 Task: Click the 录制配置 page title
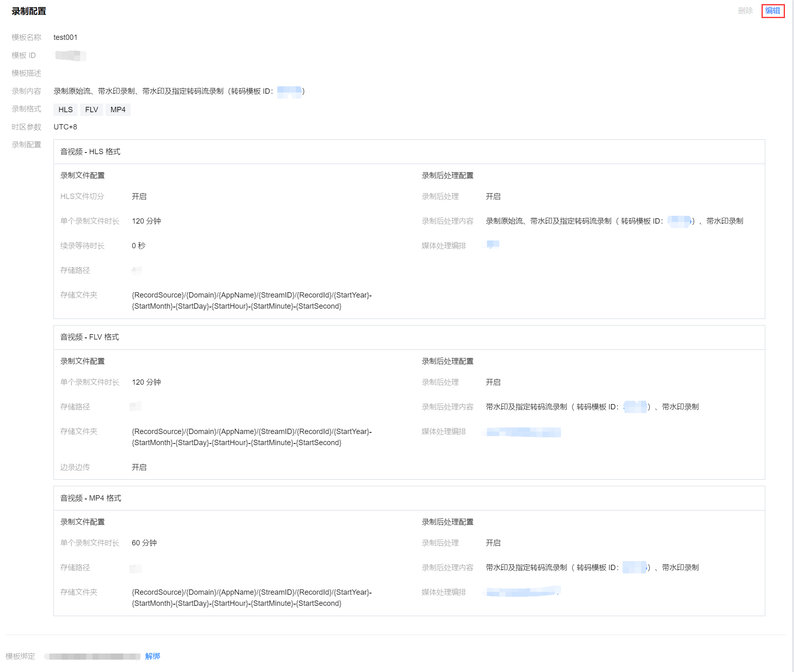(29, 11)
